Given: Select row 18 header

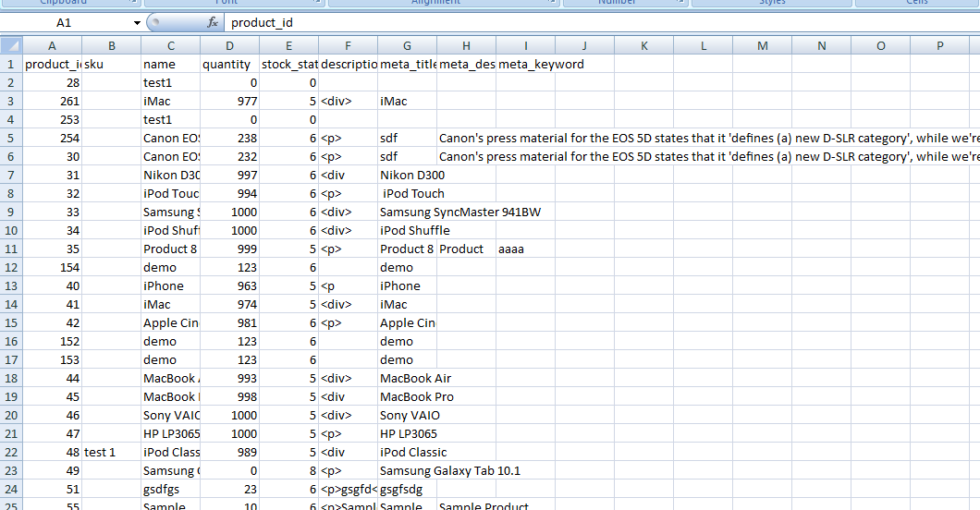Looking at the screenshot, I should point(10,378).
